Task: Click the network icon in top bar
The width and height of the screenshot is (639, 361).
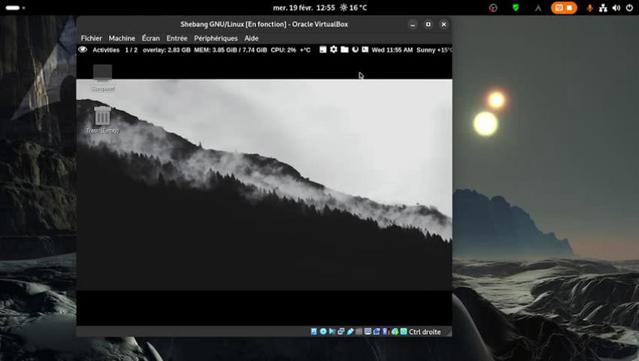Action: (x=603, y=8)
